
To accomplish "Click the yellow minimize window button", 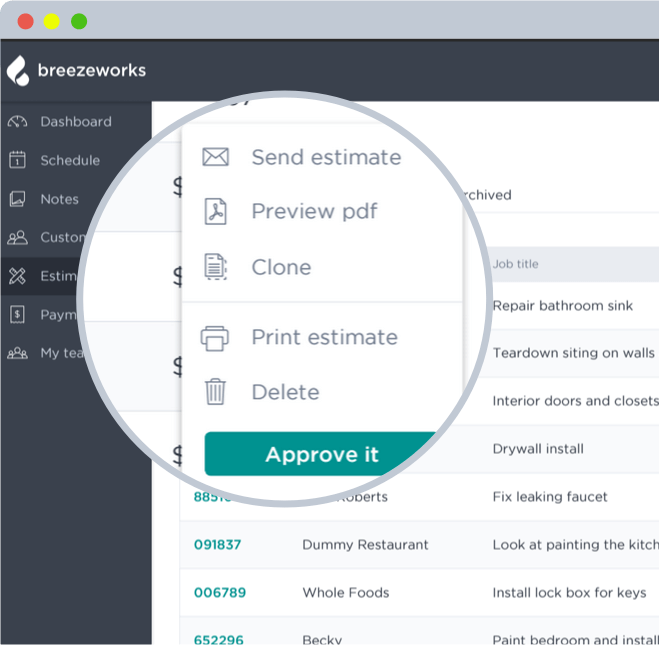I will click(52, 21).
